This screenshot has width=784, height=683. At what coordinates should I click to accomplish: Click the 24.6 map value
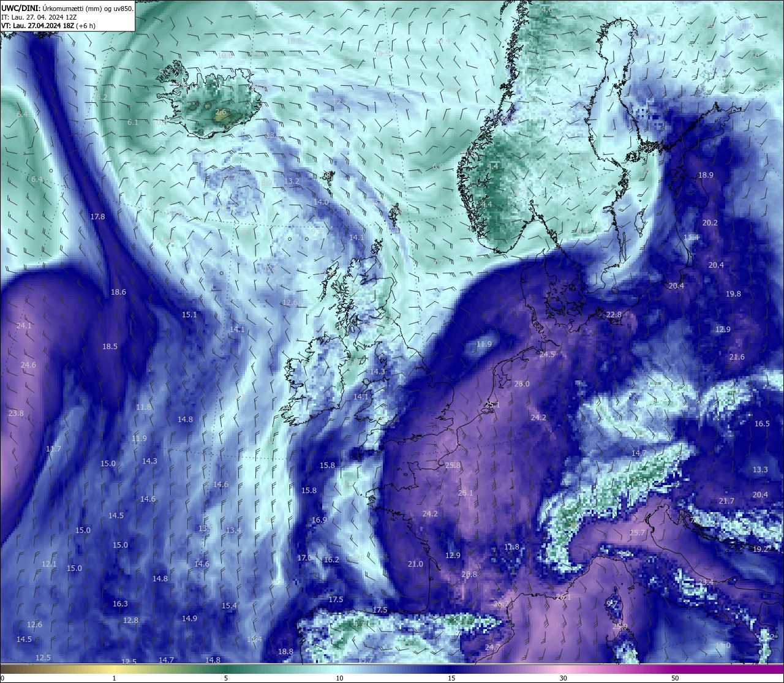(28, 365)
